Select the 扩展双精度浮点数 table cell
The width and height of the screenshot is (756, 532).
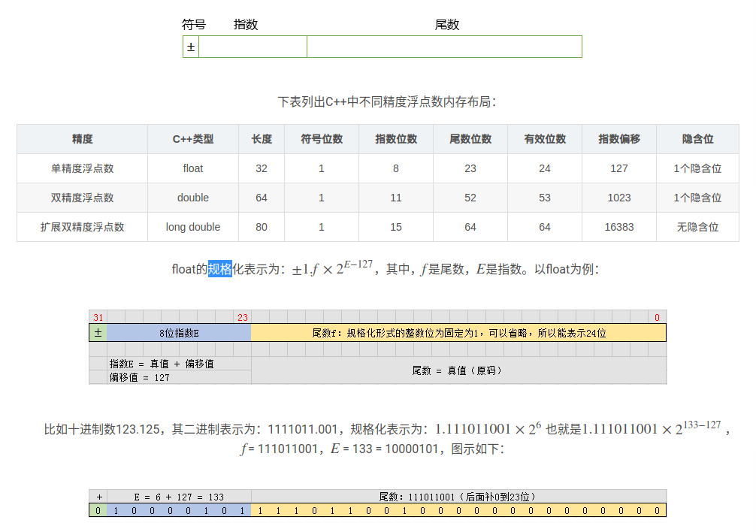(83, 227)
